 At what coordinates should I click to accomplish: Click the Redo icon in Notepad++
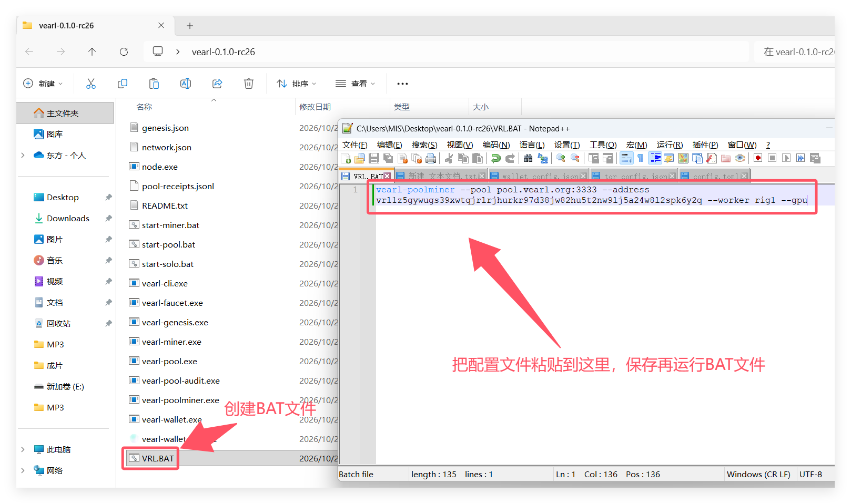click(510, 158)
